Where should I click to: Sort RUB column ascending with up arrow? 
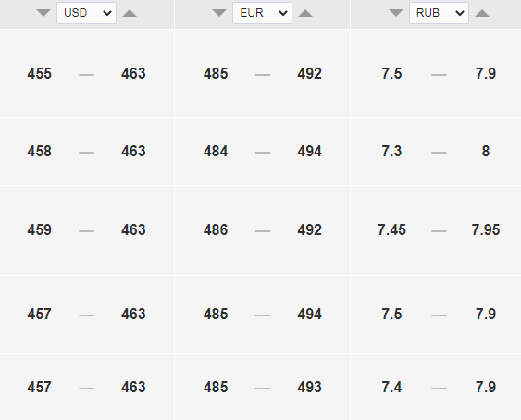(x=482, y=13)
